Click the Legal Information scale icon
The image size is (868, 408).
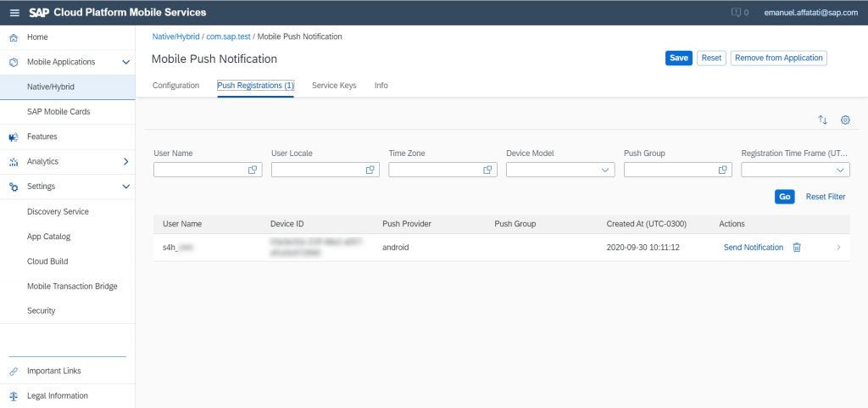[x=14, y=396]
